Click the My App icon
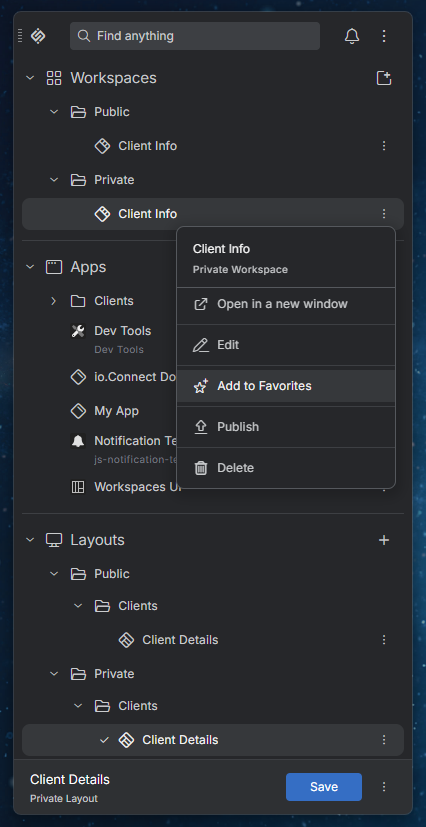 [78, 411]
